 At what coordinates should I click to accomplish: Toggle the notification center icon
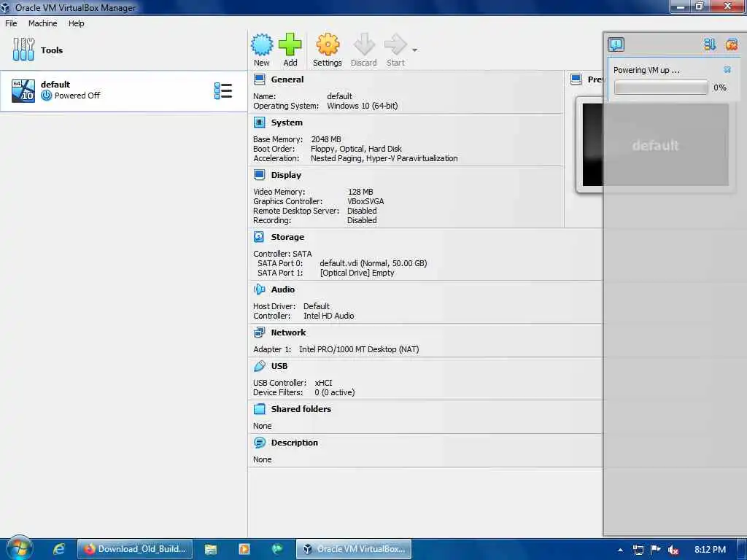[616, 44]
